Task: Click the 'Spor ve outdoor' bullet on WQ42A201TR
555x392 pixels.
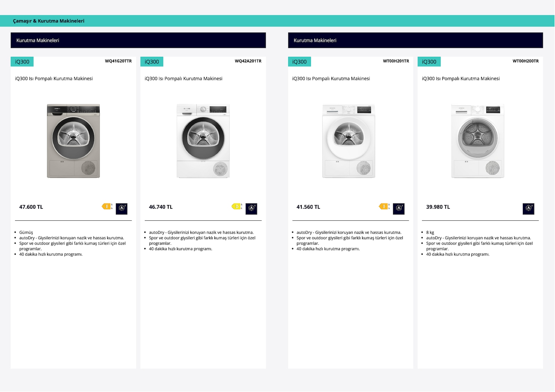Action: pyautogui.click(x=202, y=241)
